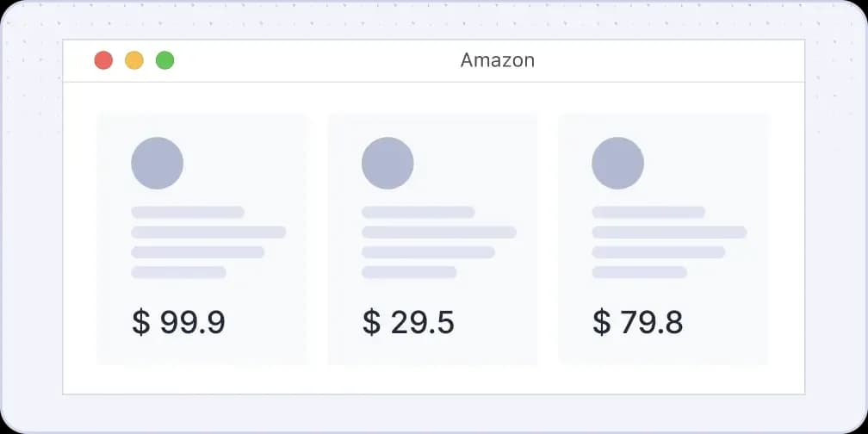Click the green maximize window dot

tap(164, 60)
